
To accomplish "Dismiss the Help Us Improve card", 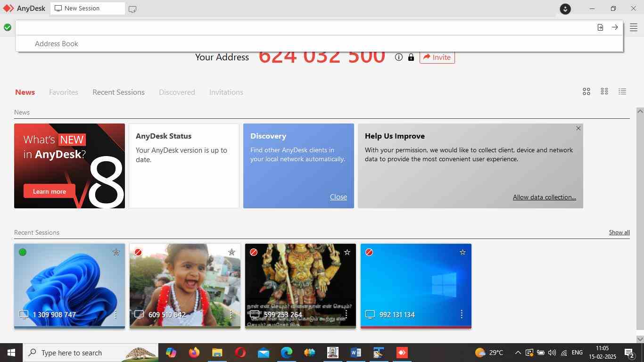I will pyautogui.click(x=578, y=128).
